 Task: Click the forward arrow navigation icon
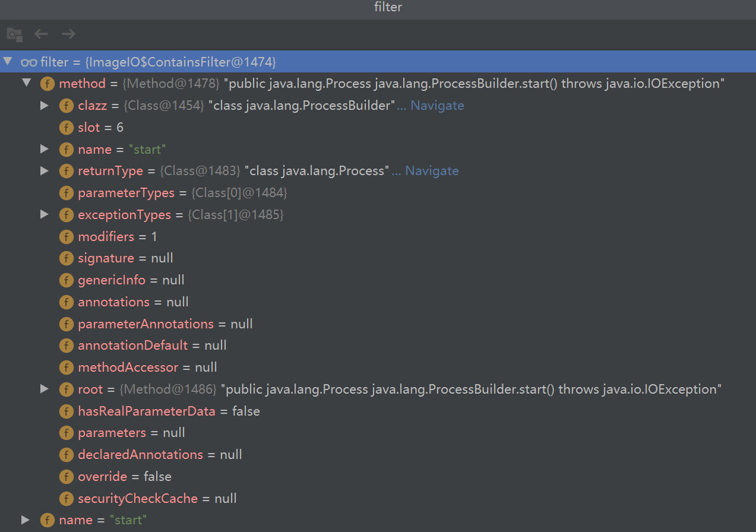pos(69,34)
